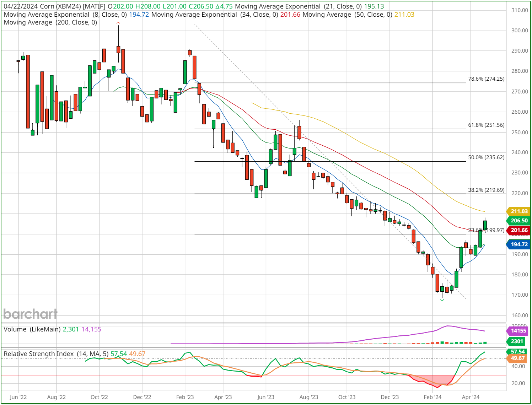The height and width of the screenshot is (405, 532).
Task: Select the green 206.50 last price tag
Action: (519, 221)
